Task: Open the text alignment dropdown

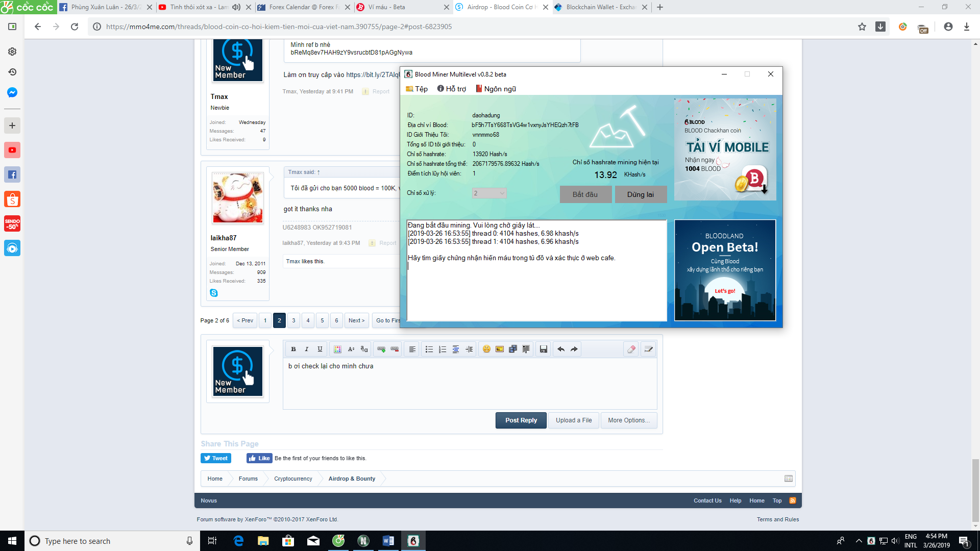Action: [x=412, y=349]
